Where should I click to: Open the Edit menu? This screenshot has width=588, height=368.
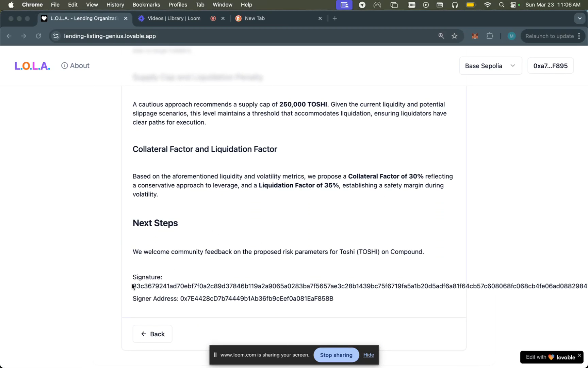(x=73, y=5)
